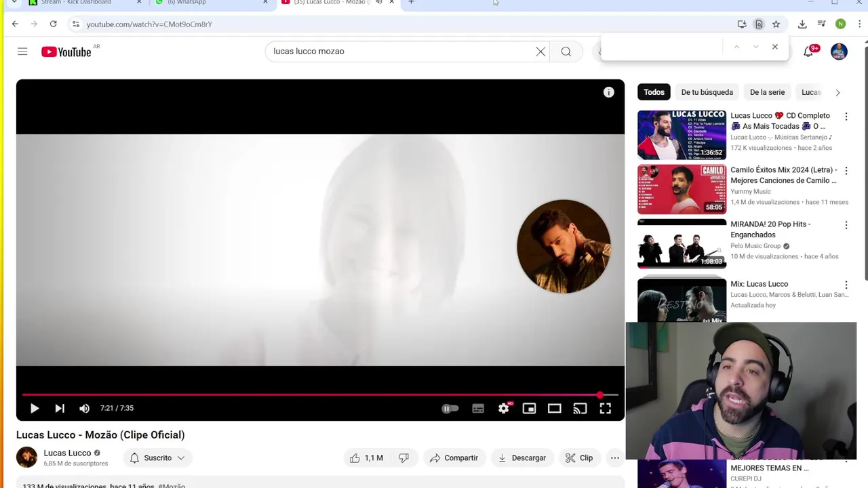The width and height of the screenshot is (868, 488).
Task: Expand the Suscrito notification dropdown
Action: 157,458
